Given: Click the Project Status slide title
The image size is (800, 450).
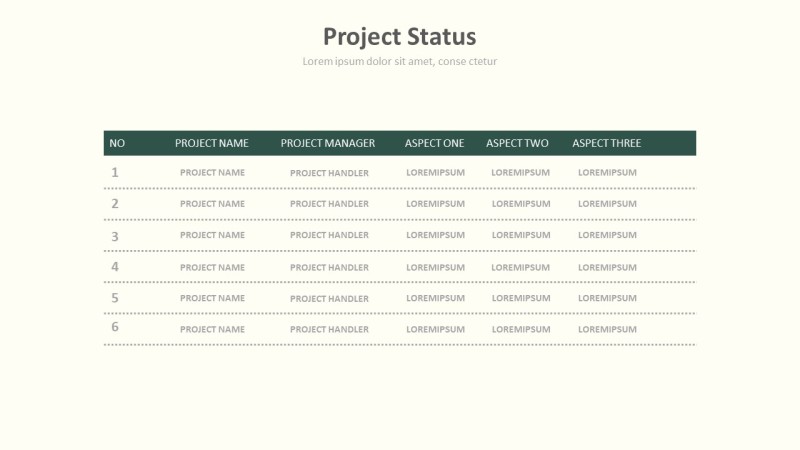Looking at the screenshot, I should click(399, 37).
